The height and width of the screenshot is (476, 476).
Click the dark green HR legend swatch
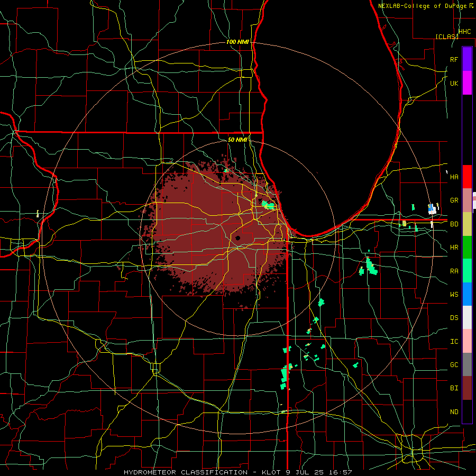point(467,248)
